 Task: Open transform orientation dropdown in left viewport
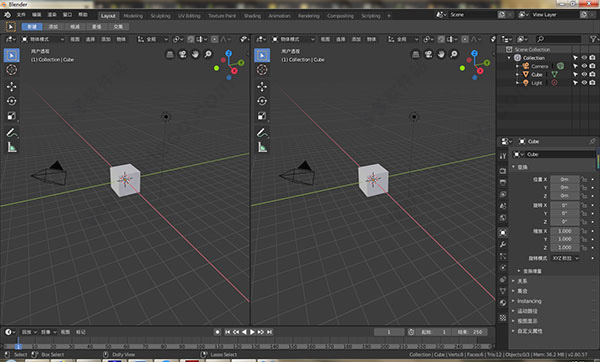153,39
